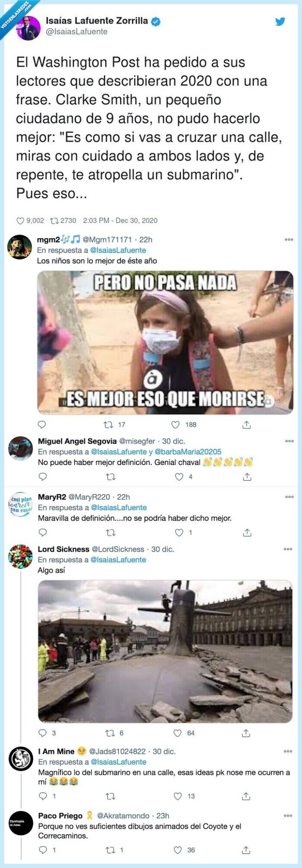
Task: Open more options on Paco Priego's tweet
Action: pos(288,816)
